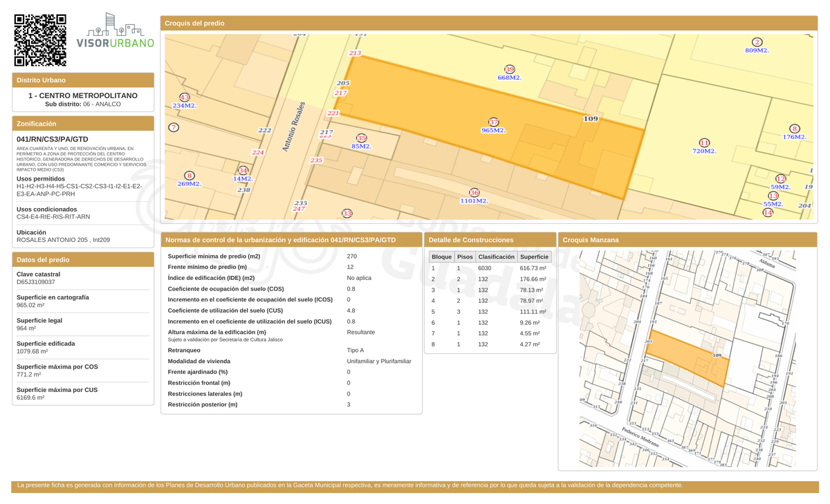Click the Coeficiente de utilización del suelo (CUS) row

coord(291,310)
